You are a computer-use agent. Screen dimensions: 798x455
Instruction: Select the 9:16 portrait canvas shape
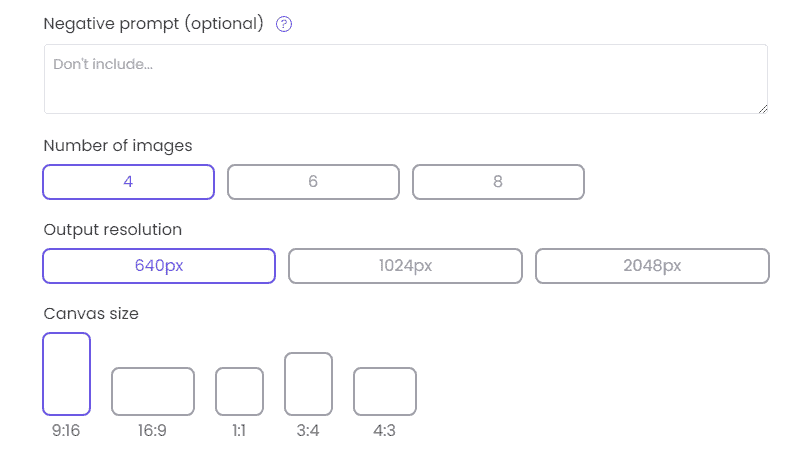[x=67, y=374]
